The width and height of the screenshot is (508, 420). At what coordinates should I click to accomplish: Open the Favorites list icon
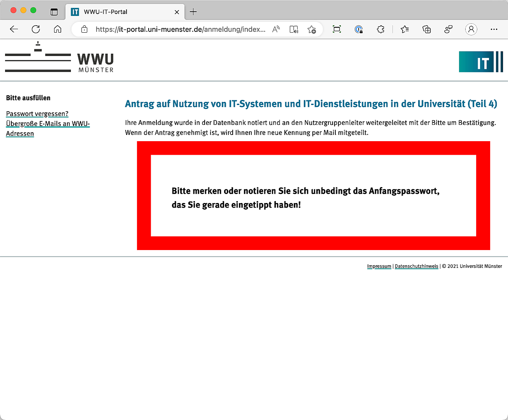(405, 29)
